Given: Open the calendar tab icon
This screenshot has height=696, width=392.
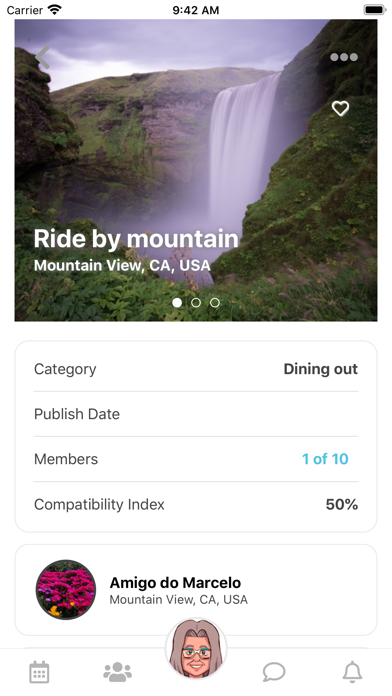Looking at the screenshot, I should pyautogui.click(x=39, y=672).
